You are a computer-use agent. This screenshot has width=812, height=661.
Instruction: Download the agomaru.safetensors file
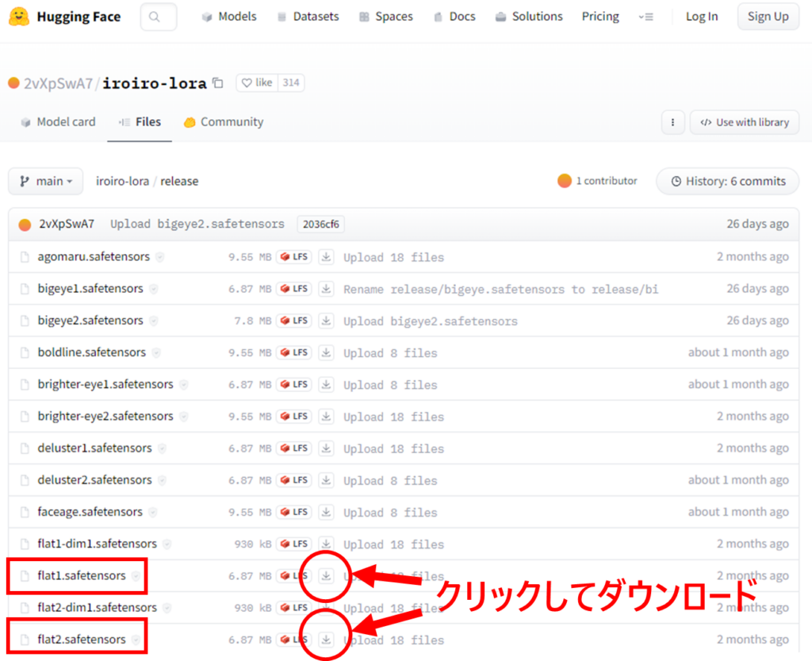[x=326, y=257]
